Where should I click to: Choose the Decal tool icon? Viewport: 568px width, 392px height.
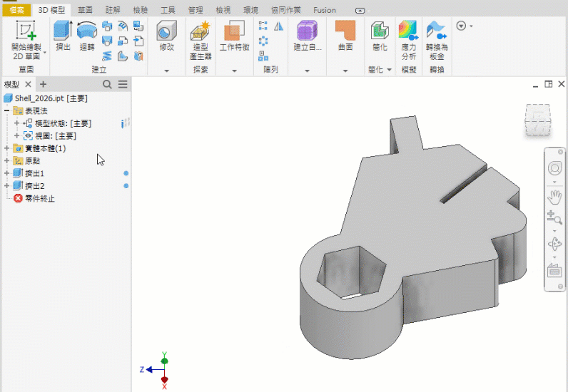pyautogui.click(x=138, y=26)
